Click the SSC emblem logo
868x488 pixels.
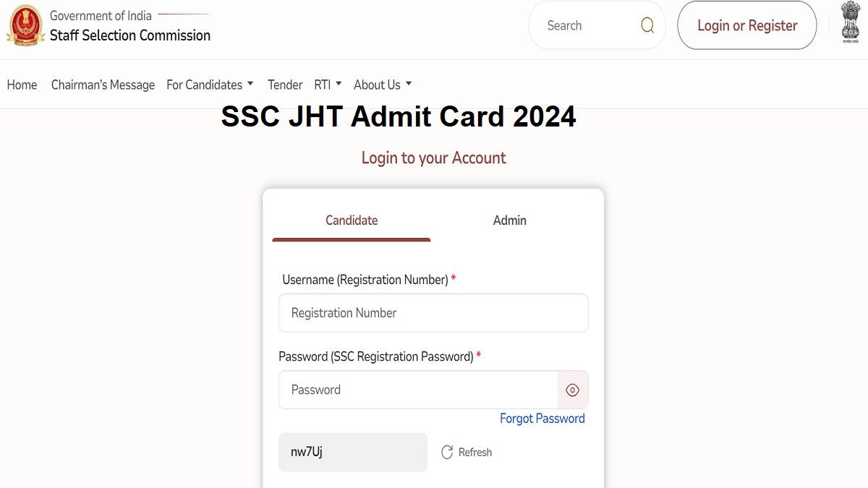tap(25, 26)
